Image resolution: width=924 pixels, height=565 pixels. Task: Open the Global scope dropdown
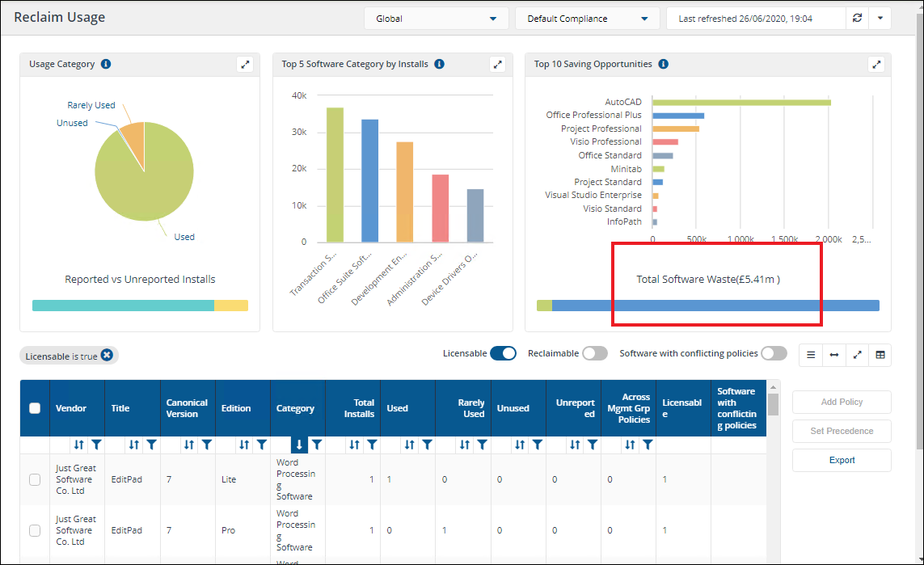point(436,19)
